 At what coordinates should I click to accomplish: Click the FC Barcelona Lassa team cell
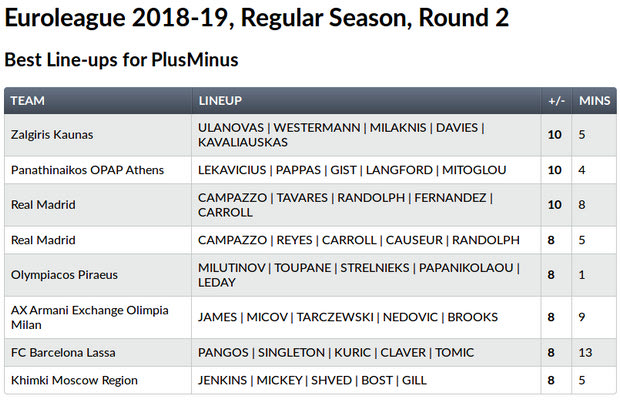(63, 353)
